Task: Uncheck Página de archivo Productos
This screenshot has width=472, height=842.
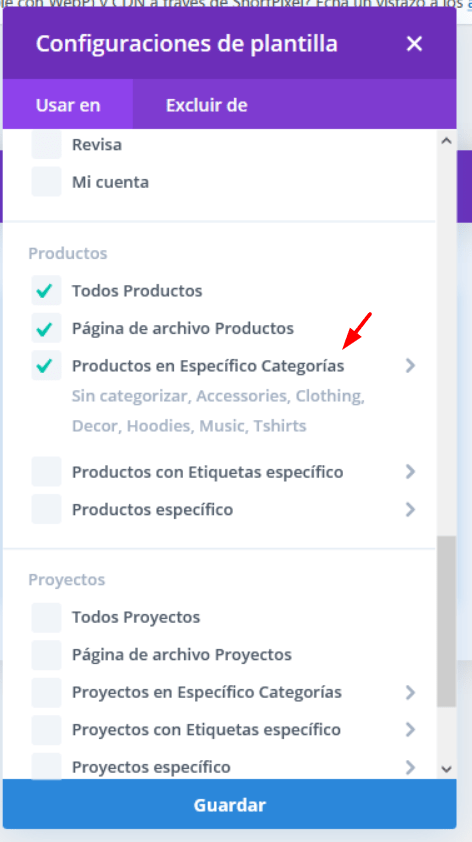Action: [x=46, y=328]
